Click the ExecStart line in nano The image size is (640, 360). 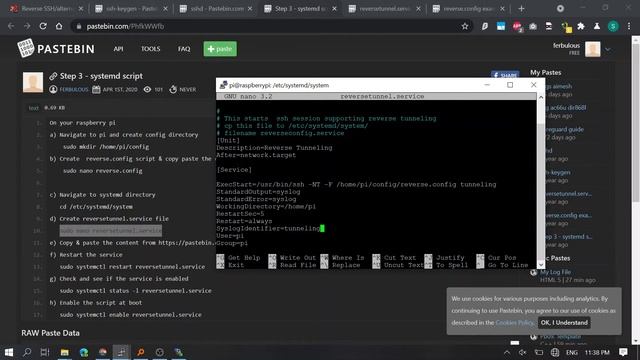click(356, 184)
